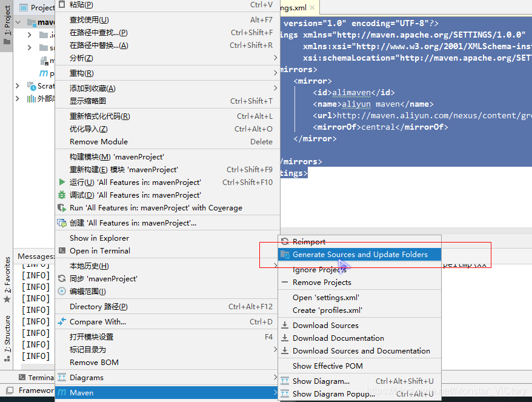The image size is (532, 402).
Task: Open the Project view dropdown header
Action: [37, 7]
